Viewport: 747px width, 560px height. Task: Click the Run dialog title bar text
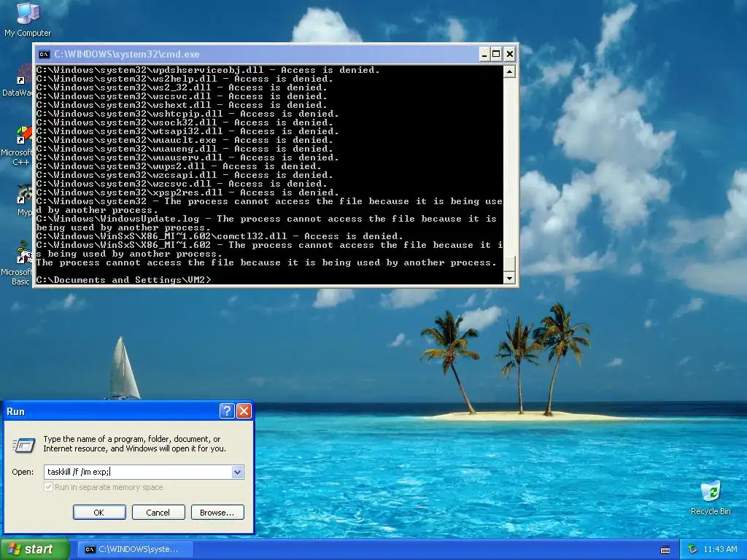coord(15,411)
